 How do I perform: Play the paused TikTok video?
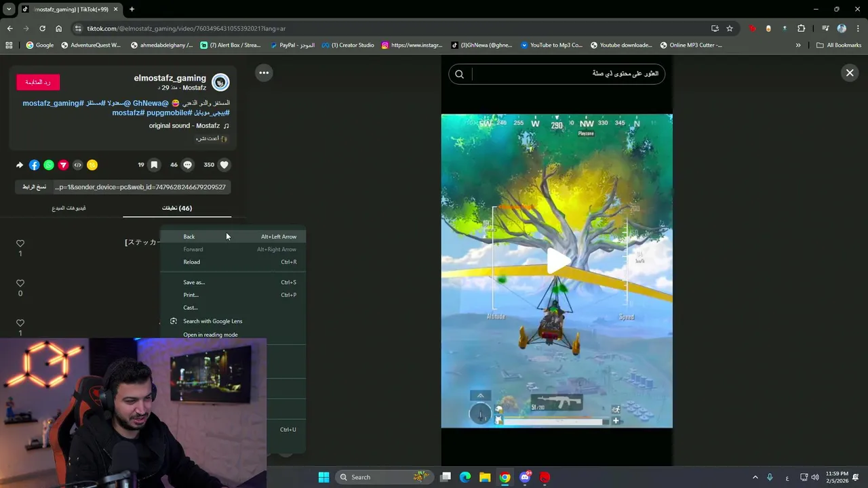[x=557, y=261]
